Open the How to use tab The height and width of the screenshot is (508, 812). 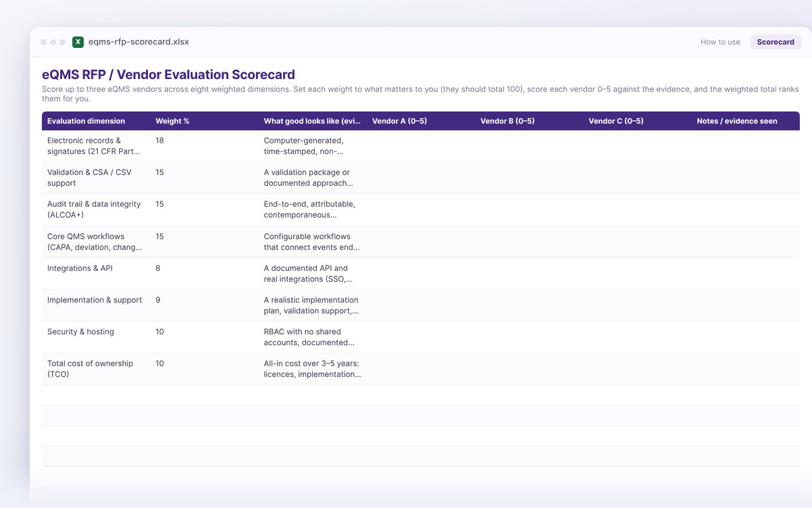tap(720, 42)
